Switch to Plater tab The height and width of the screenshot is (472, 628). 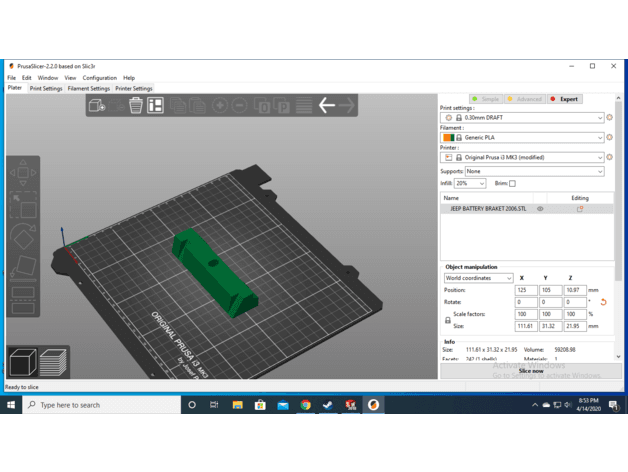15,88
